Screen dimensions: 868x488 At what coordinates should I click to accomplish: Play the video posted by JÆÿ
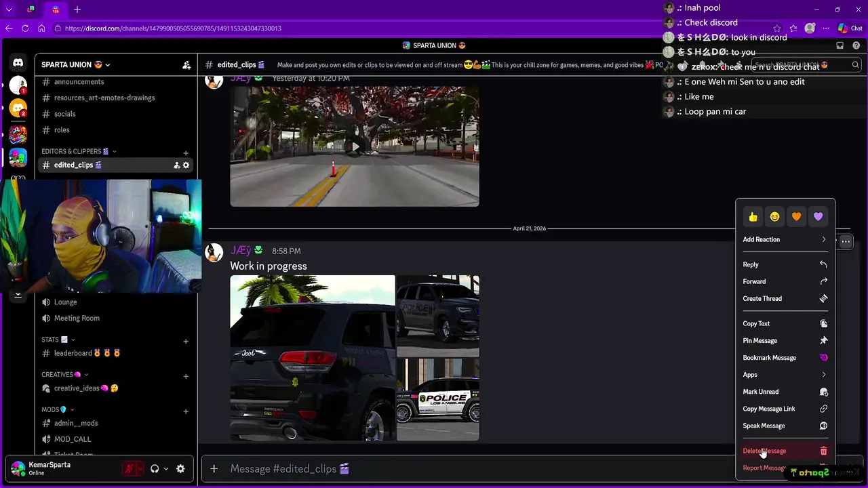(x=354, y=146)
